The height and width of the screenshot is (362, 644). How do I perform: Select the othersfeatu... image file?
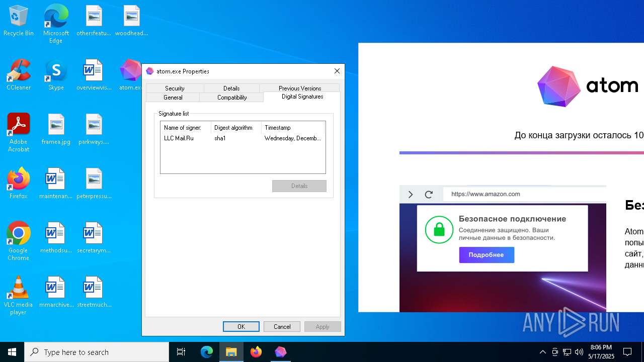[x=94, y=21]
